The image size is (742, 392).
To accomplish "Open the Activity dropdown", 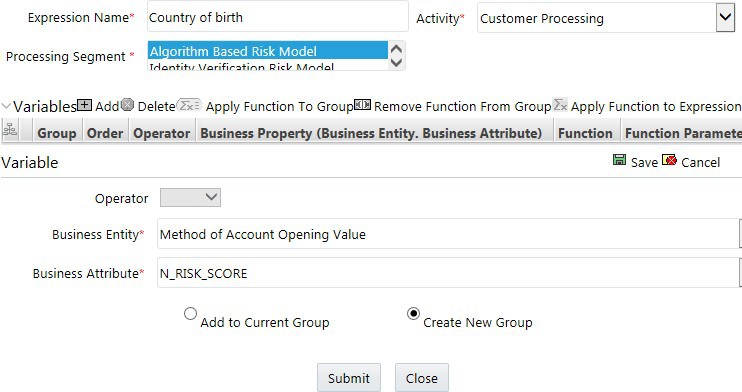I will pos(725,18).
